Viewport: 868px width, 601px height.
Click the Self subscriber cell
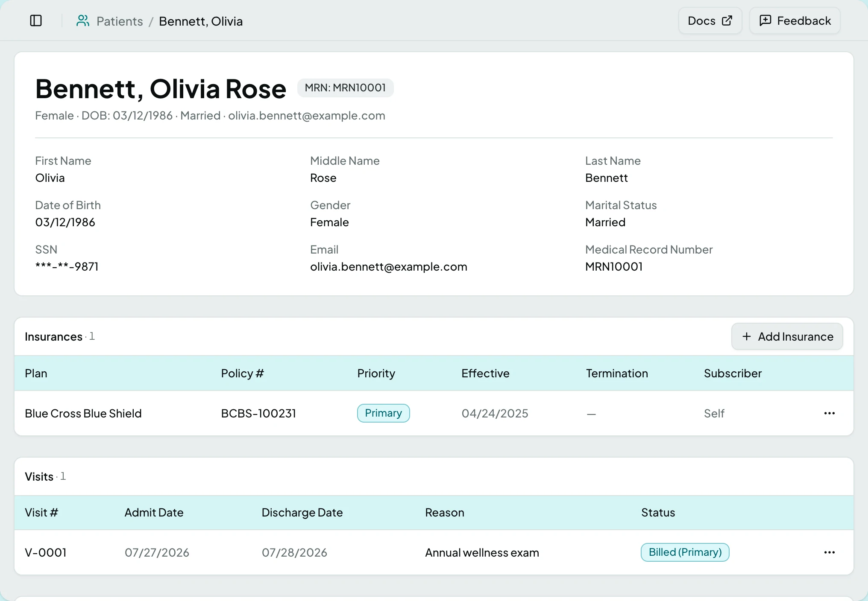pos(714,413)
